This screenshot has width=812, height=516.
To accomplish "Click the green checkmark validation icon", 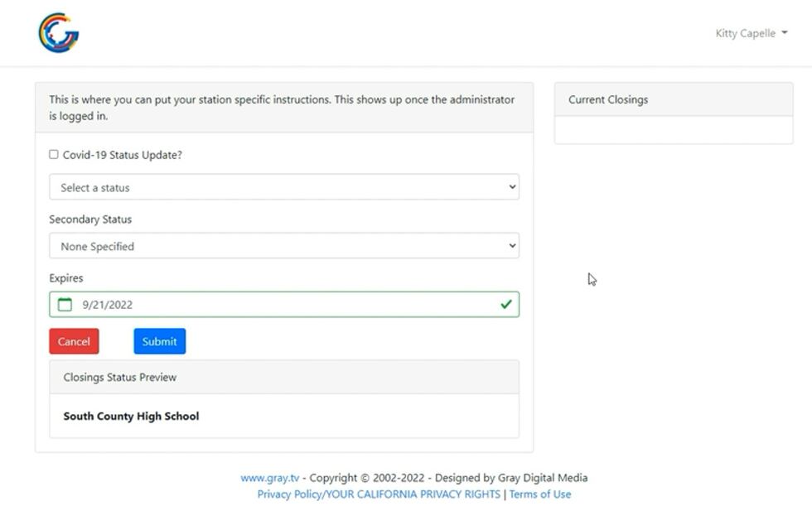I will 505,305.
